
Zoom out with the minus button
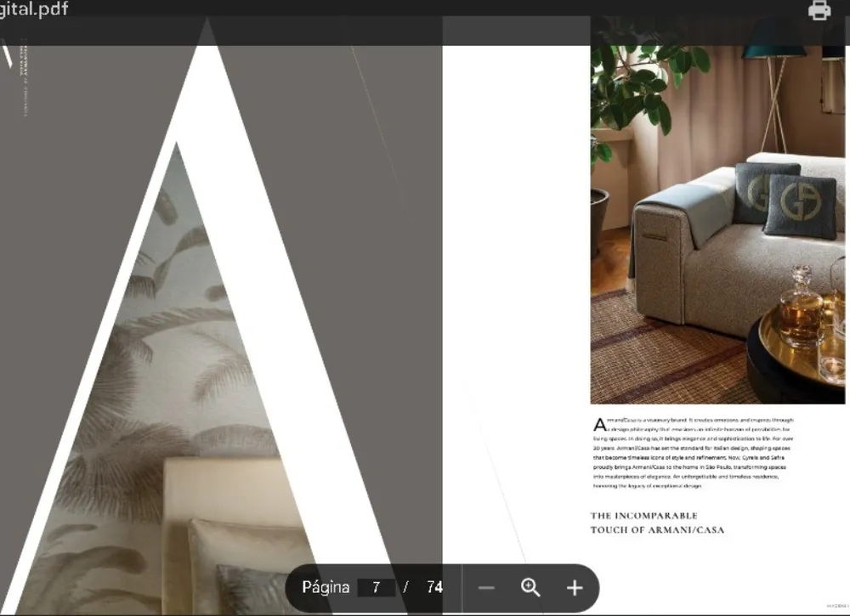[486, 588]
